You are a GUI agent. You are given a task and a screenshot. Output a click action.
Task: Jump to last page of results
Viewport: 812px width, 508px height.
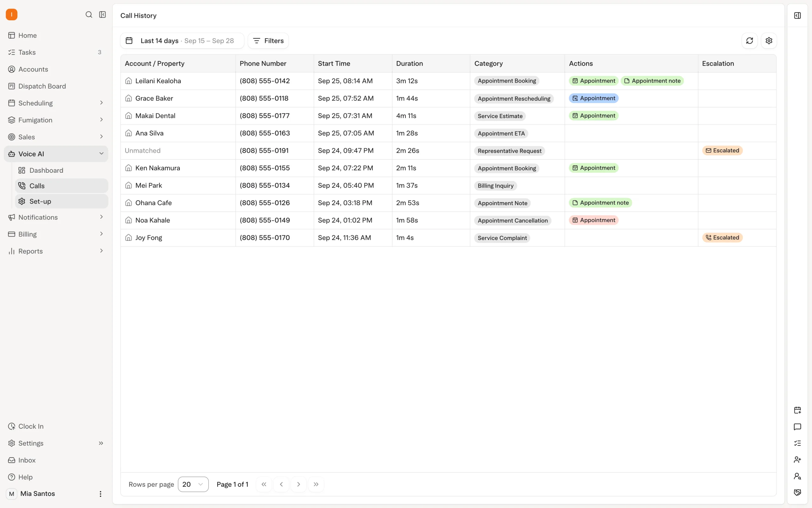tap(316, 484)
